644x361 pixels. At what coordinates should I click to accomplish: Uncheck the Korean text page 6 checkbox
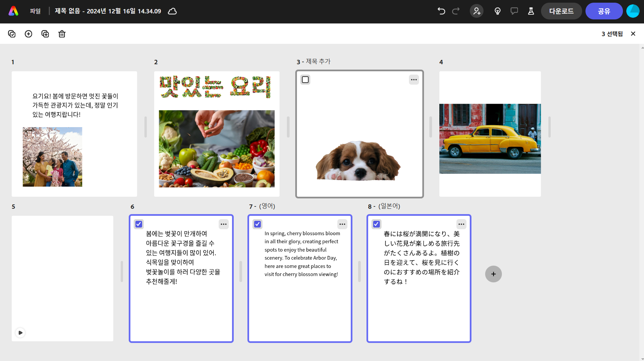coord(139,224)
